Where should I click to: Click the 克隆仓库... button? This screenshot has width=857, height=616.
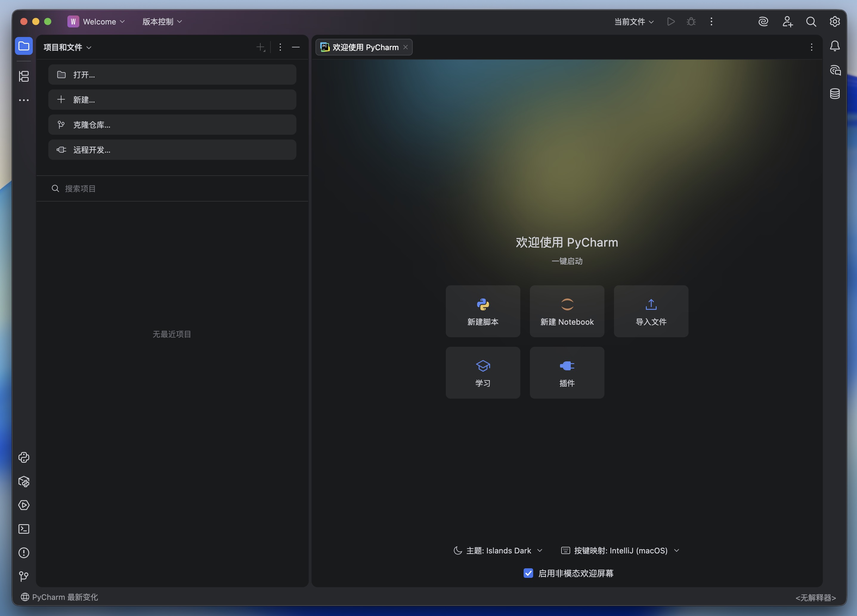(172, 125)
